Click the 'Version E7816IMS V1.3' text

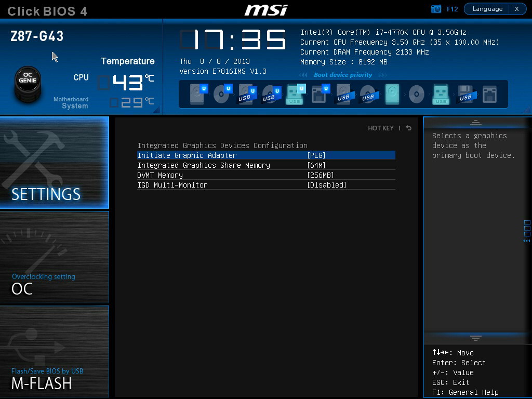click(x=222, y=71)
